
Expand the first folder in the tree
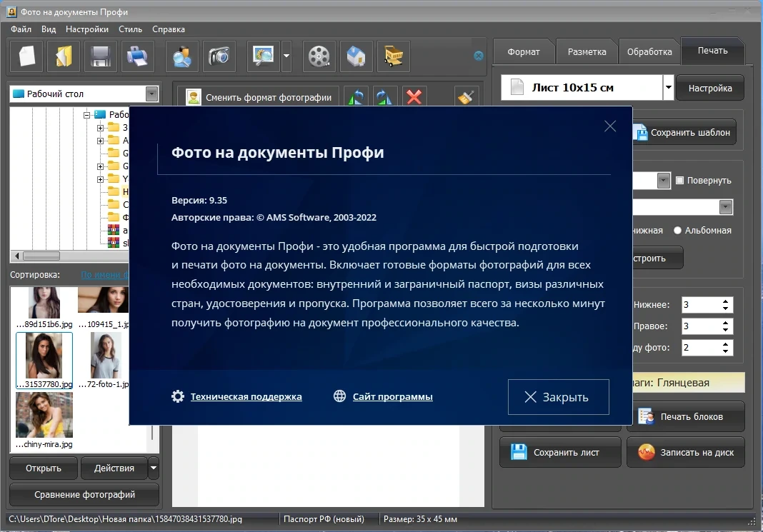[100, 128]
